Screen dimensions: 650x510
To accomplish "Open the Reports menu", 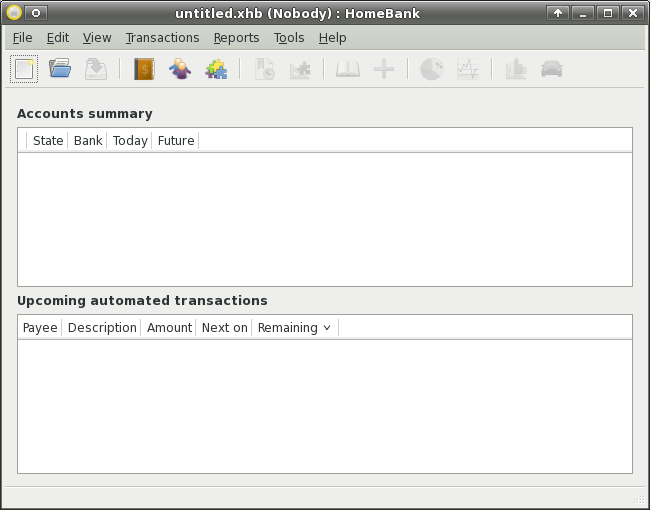I will [236, 38].
